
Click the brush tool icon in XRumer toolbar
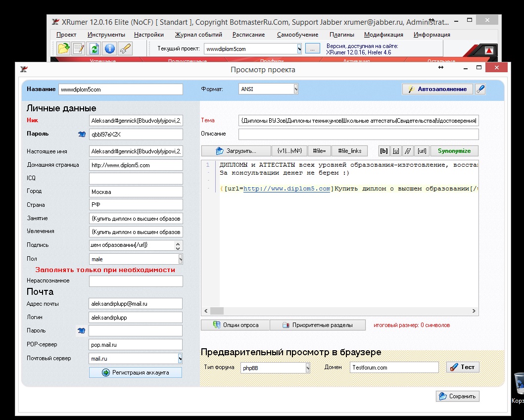pyautogui.click(x=125, y=49)
